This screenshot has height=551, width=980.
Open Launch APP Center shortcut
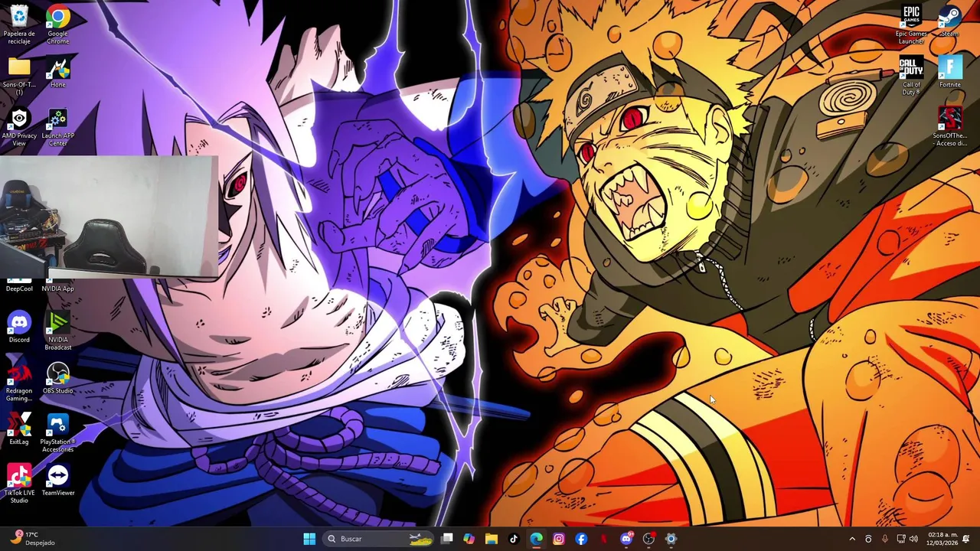(57, 126)
